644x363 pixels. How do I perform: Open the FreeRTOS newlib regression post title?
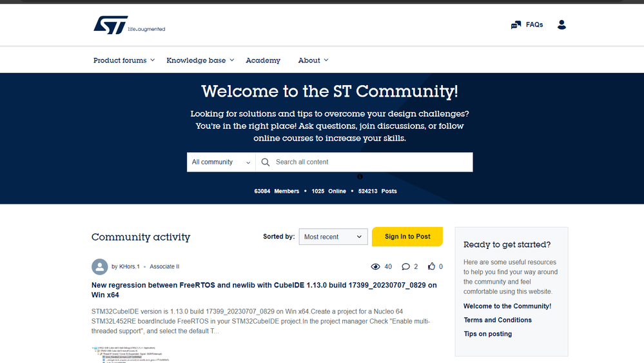click(264, 290)
